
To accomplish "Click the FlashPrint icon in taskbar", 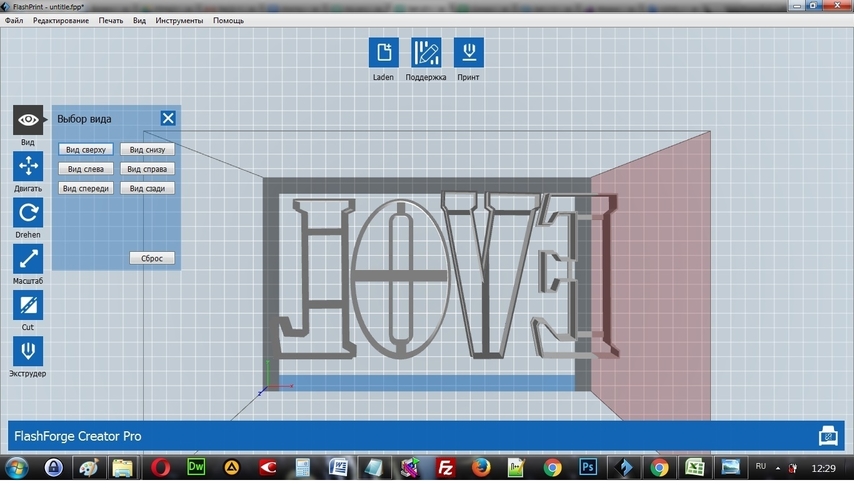I will 624,468.
